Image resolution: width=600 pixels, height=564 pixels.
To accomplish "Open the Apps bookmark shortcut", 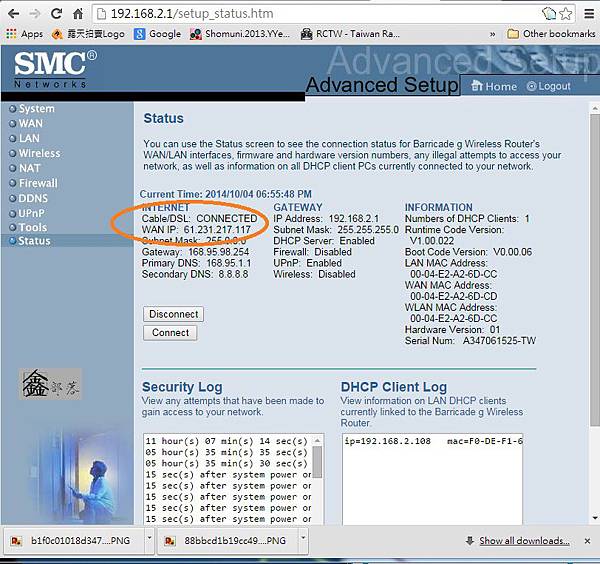I will coord(24,34).
